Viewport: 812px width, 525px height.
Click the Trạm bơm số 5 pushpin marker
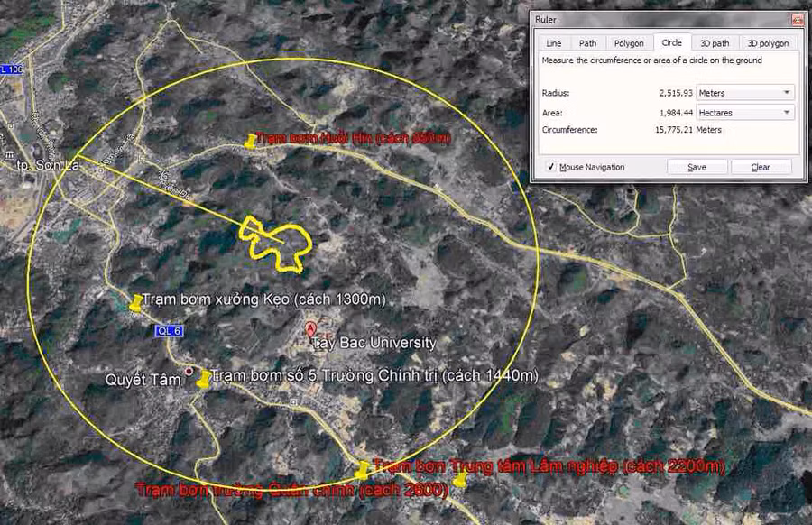[x=204, y=378]
